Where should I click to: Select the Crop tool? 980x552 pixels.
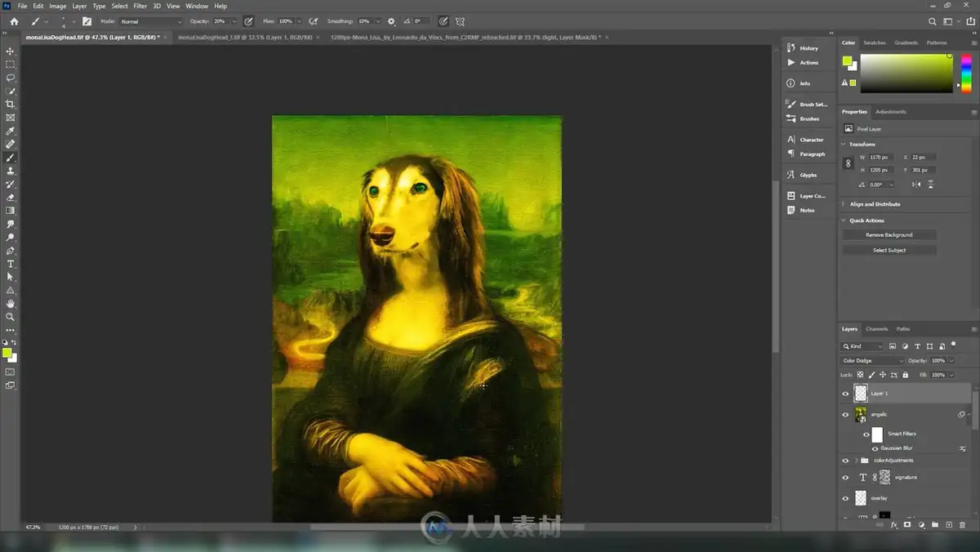click(x=11, y=105)
